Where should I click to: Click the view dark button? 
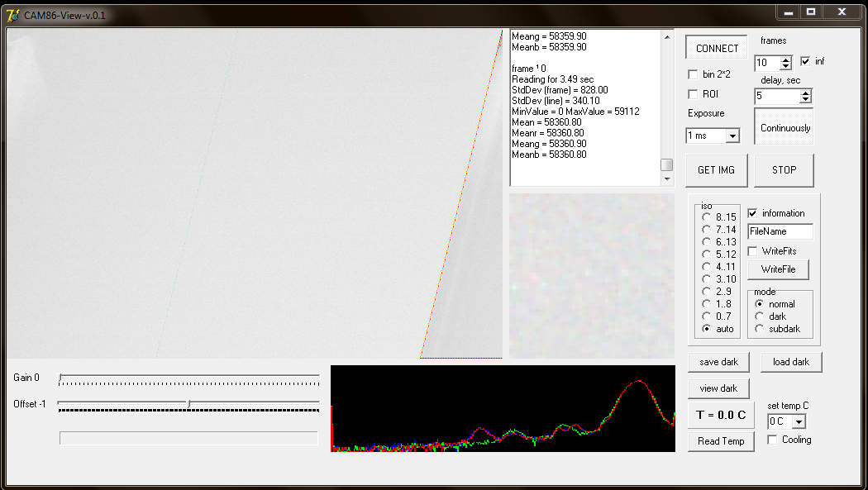tap(718, 388)
